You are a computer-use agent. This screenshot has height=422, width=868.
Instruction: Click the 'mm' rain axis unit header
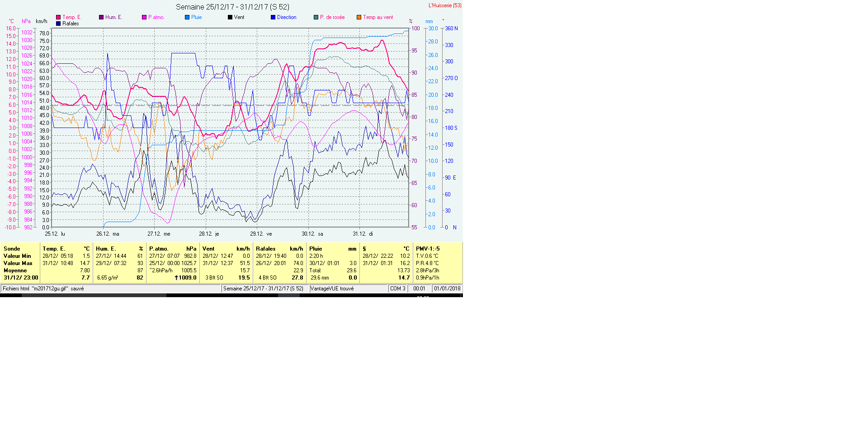(429, 21)
